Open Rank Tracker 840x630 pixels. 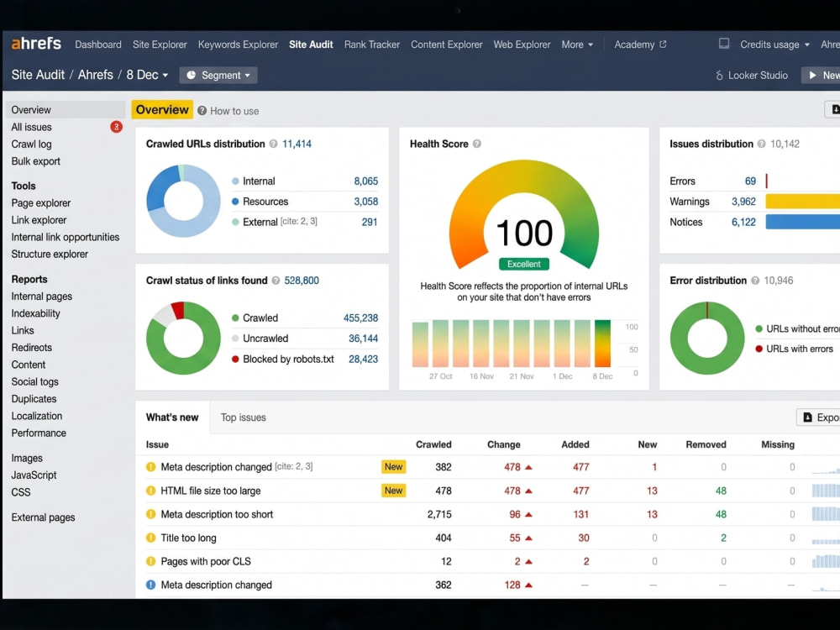(x=372, y=45)
